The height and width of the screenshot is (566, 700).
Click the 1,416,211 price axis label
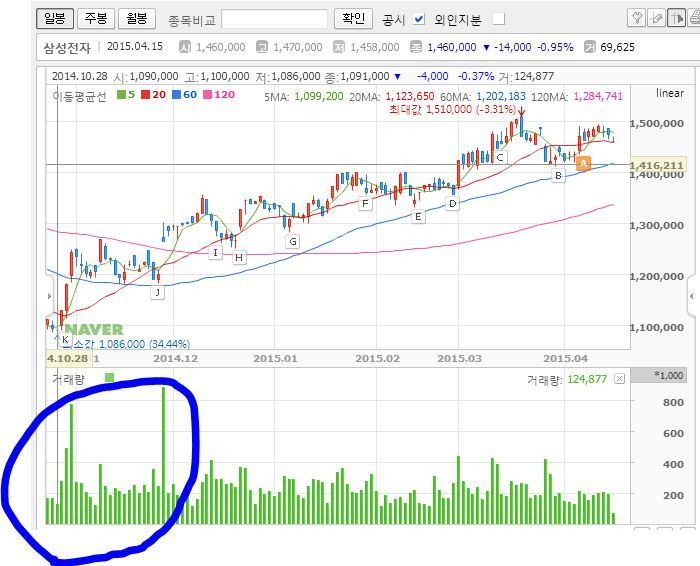point(657,166)
